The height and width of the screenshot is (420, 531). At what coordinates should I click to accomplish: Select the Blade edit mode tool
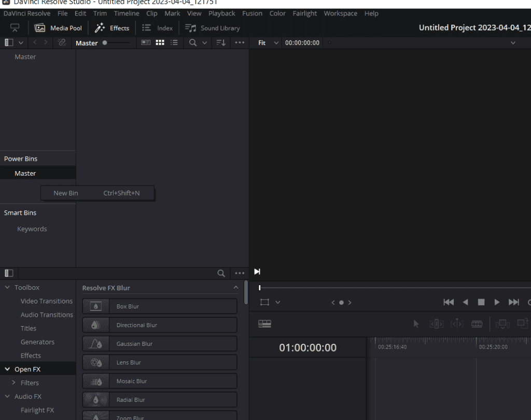click(477, 324)
